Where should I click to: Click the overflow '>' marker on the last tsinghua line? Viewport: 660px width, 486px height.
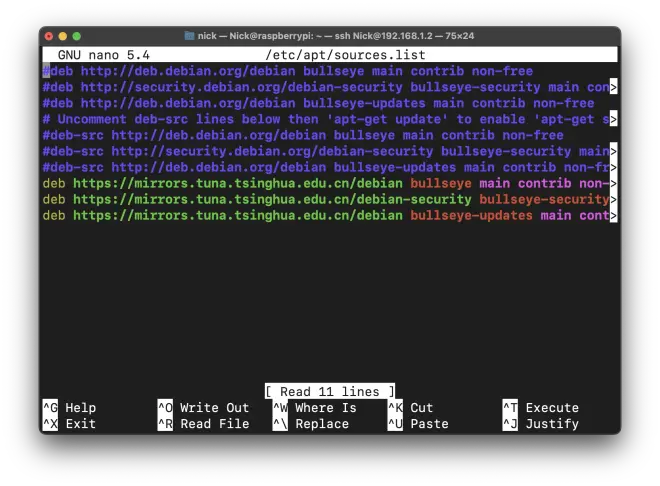point(614,216)
